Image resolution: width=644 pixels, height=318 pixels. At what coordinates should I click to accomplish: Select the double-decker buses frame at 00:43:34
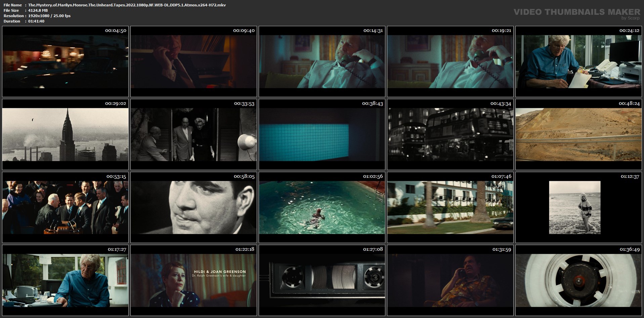point(450,134)
